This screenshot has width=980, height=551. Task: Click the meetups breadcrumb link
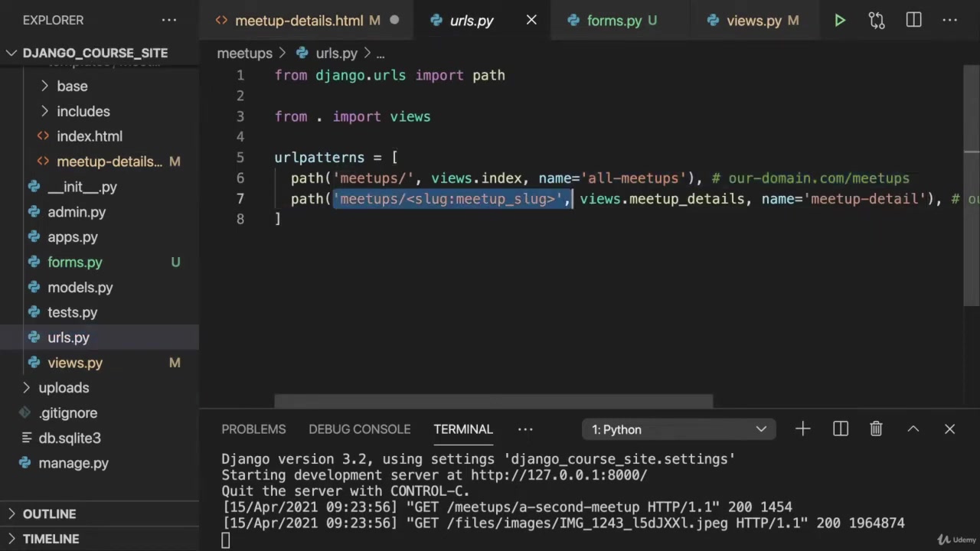tap(244, 53)
